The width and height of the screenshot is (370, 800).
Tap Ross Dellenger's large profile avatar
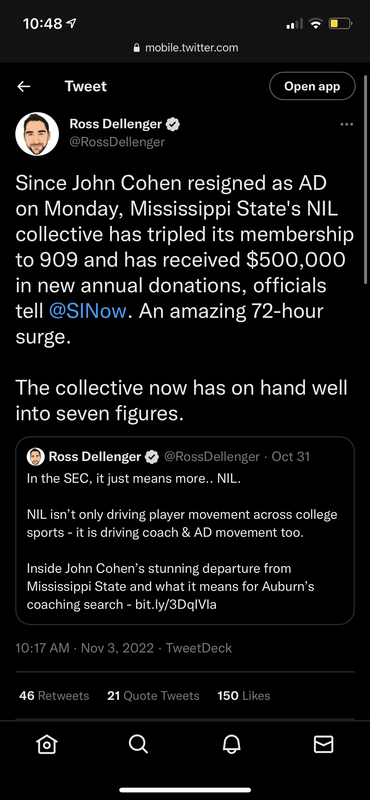click(x=37, y=134)
